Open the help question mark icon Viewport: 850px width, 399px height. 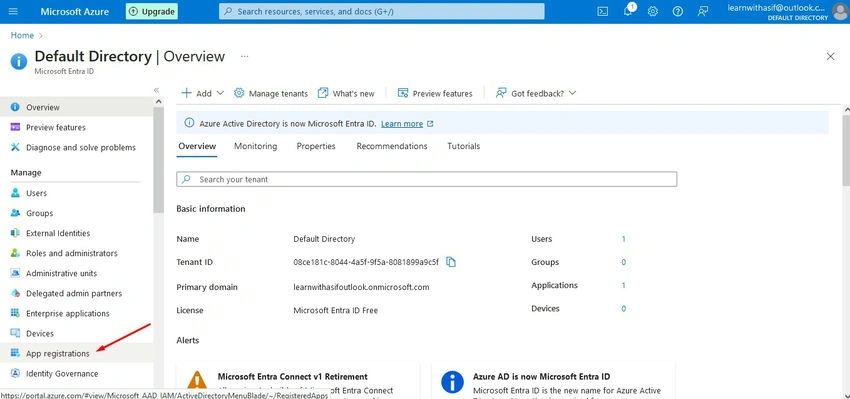pos(678,11)
